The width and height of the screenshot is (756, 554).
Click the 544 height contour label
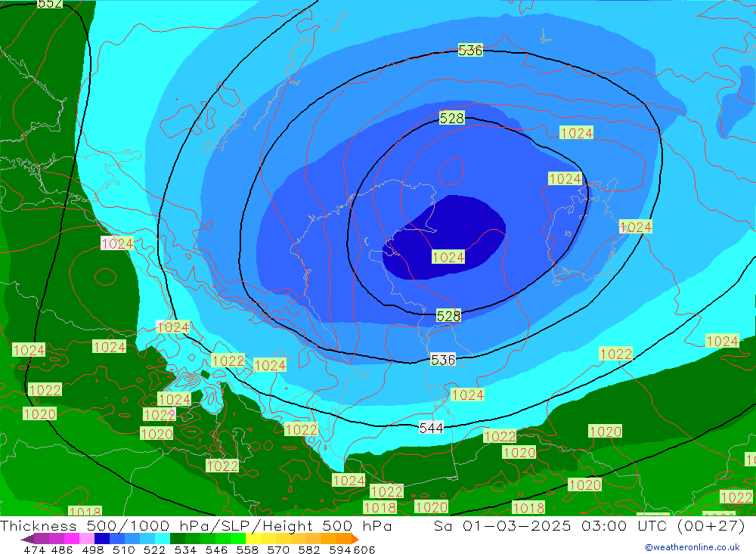click(x=431, y=428)
